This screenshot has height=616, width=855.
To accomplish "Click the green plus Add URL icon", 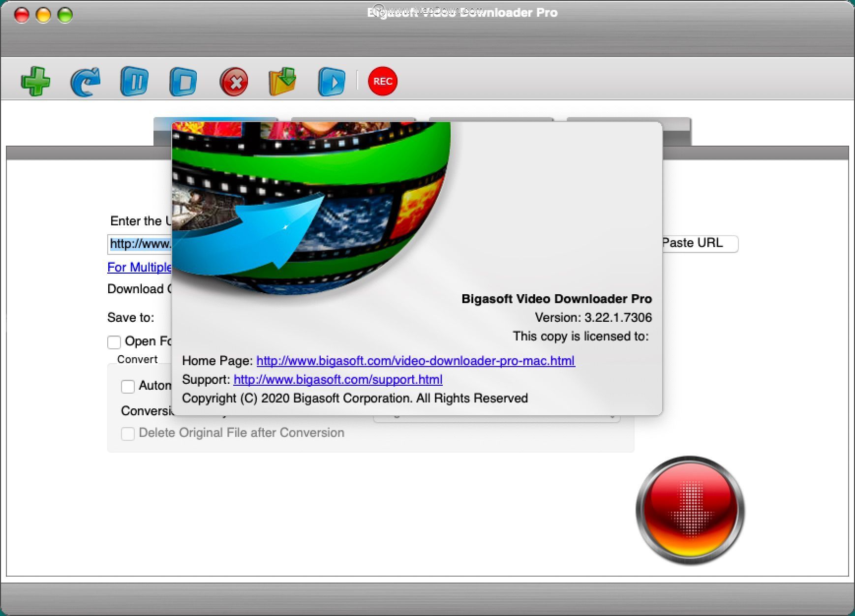I will click(x=36, y=81).
